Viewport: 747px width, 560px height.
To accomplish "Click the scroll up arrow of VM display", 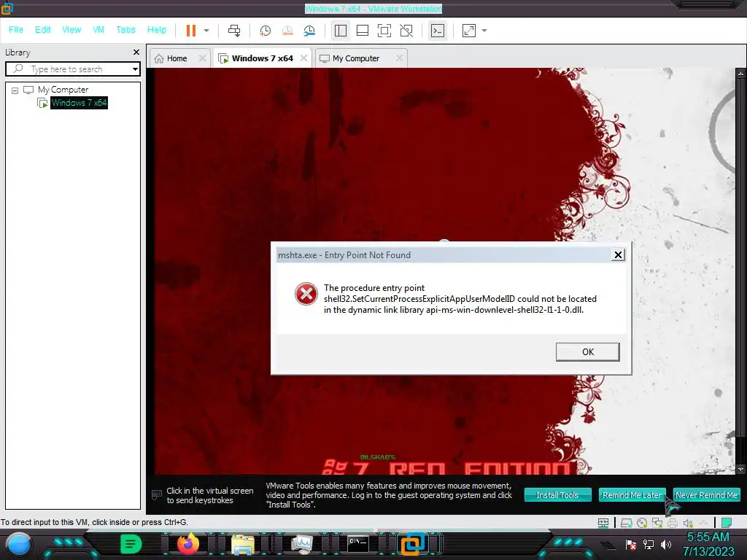I will [x=740, y=74].
